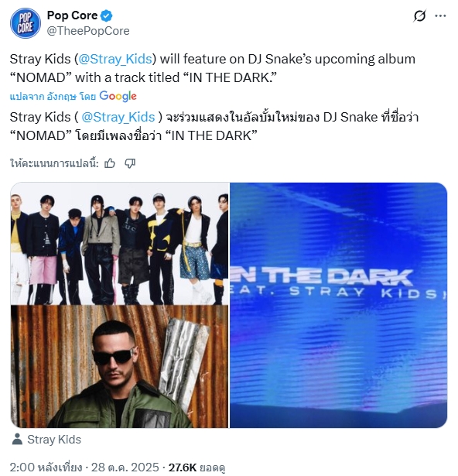Open the Pop Core display name
Screen dimensions: 458x476
(72, 15)
